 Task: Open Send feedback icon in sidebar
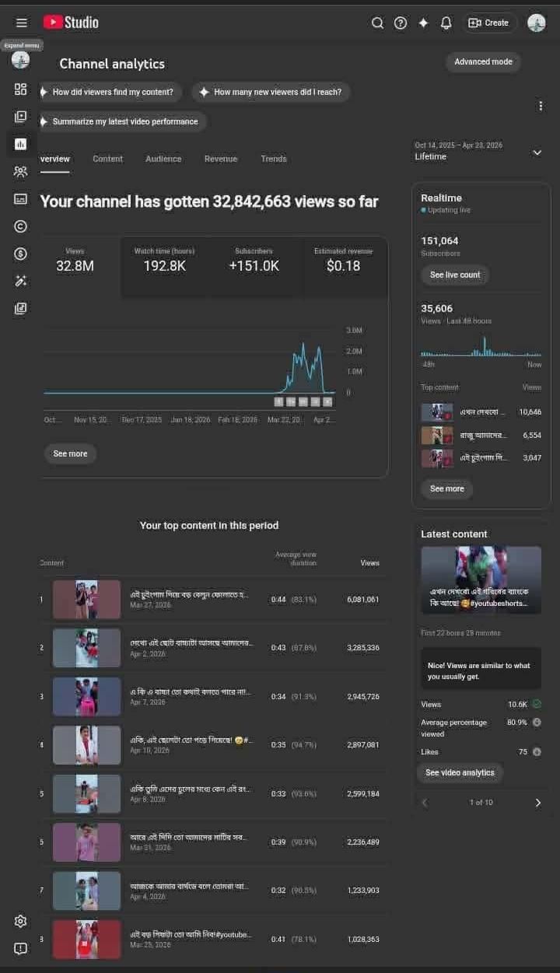21,948
